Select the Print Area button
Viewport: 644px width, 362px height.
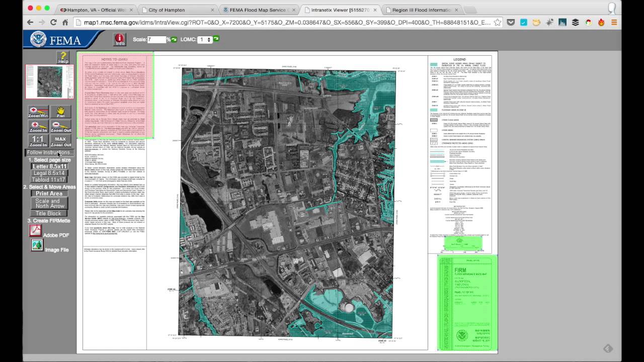pyautogui.click(x=49, y=194)
